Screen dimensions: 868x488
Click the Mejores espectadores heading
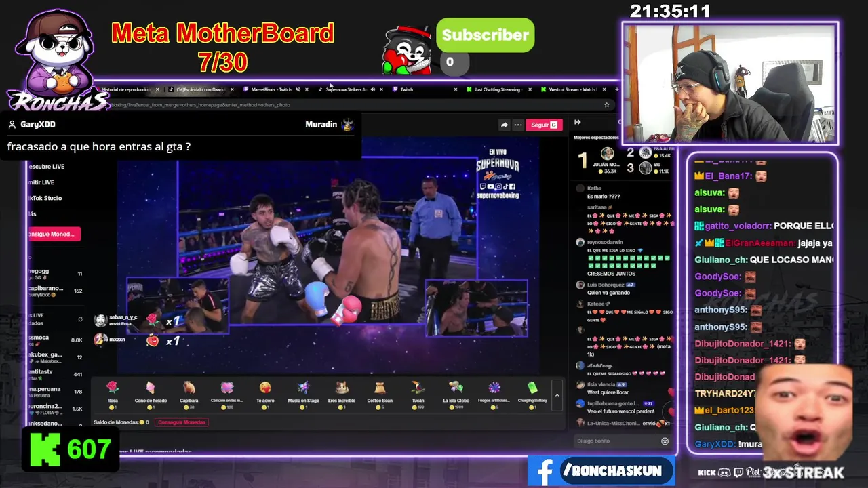pos(596,138)
